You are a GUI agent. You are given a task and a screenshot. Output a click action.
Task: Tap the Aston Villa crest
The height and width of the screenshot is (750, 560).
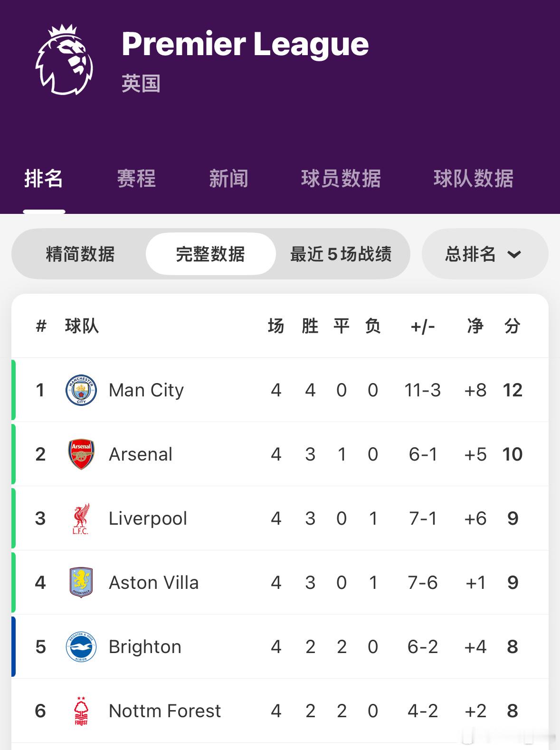(81, 583)
